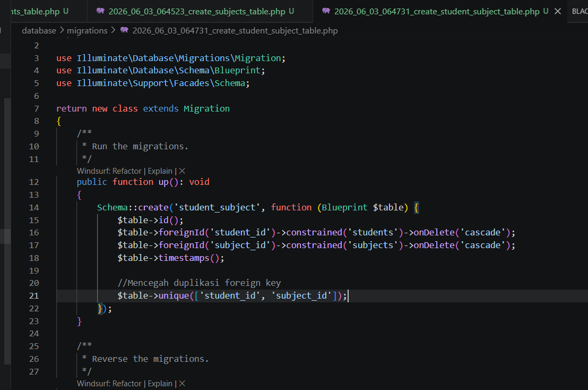Screen dimensions: 588x390
Task: Click Explain in the Windsurf lens below line 27
Action: 160,384
